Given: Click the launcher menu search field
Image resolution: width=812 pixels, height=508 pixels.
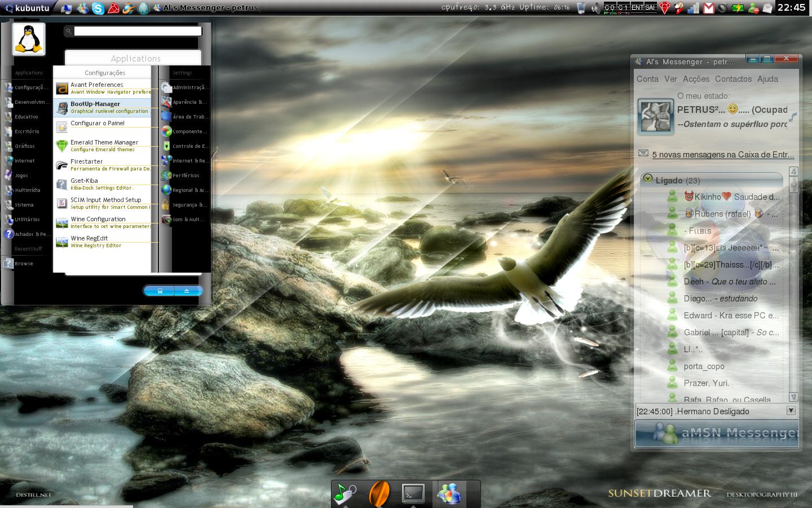Looking at the screenshot, I should (x=138, y=32).
